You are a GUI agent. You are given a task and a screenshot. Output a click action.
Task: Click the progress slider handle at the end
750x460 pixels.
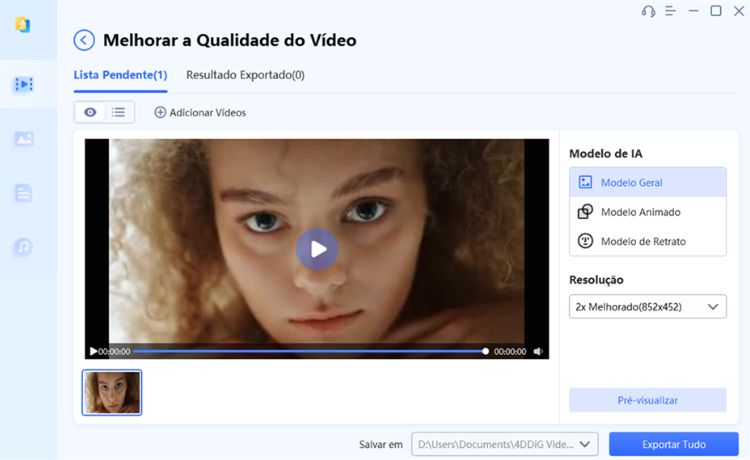[x=485, y=351]
